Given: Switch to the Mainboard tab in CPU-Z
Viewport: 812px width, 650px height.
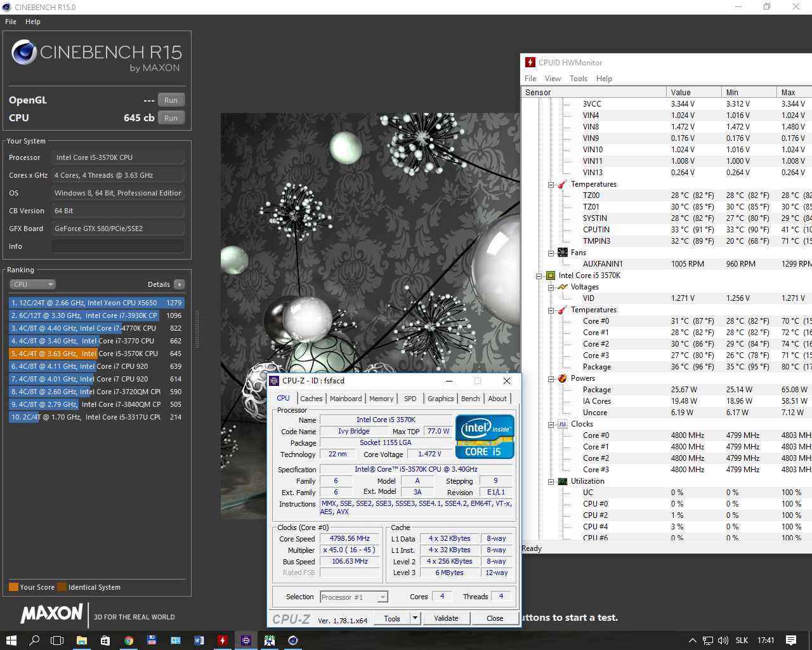Looking at the screenshot, I should coord(346,399).
